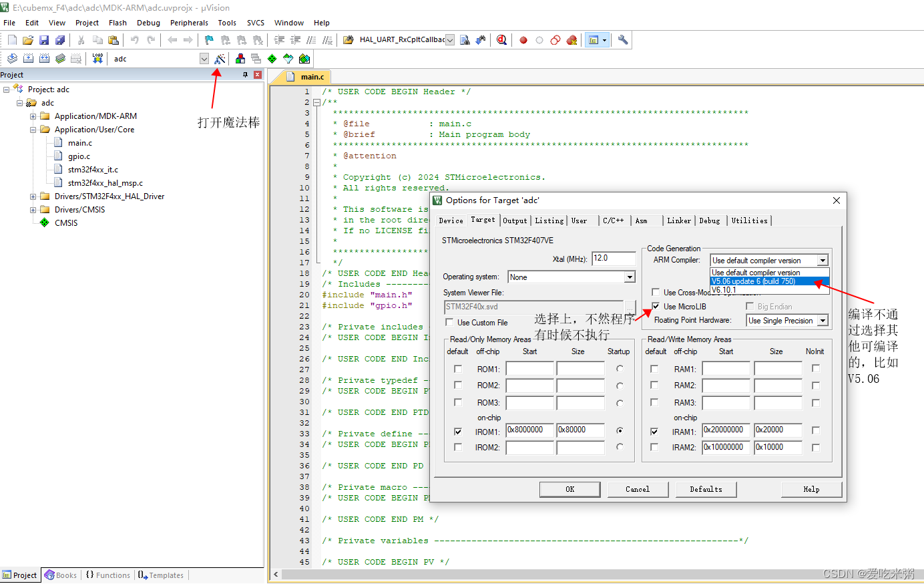Select the IROM1 Startup radio button
This screenshot has height=586, width=924.
tap(621, 430)
